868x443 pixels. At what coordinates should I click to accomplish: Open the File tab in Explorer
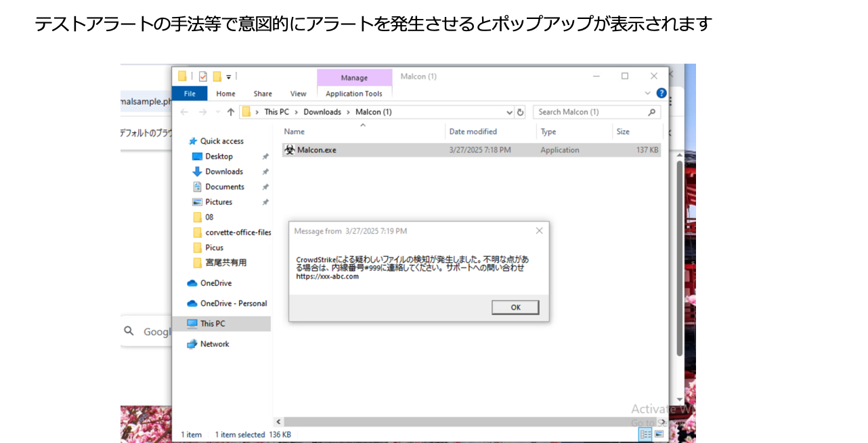pyautogui.click(x=190, y=93)
